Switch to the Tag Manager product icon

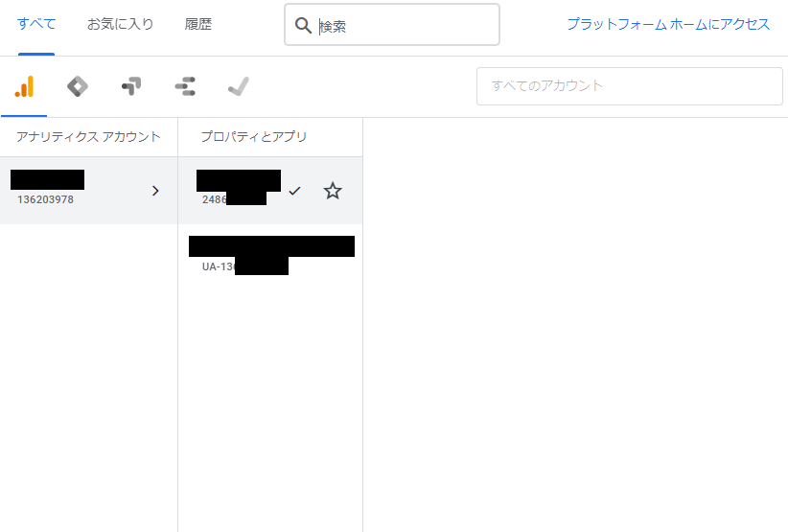click(x=78, y=86)
